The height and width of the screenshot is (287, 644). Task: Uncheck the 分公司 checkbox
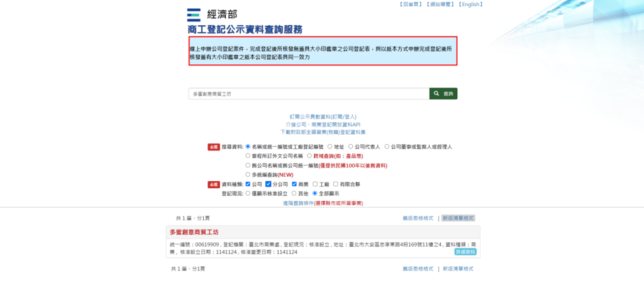tap(268, 184)
